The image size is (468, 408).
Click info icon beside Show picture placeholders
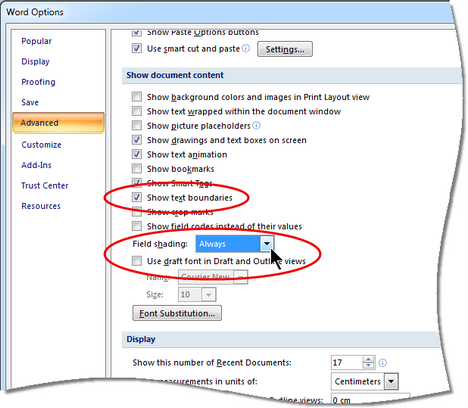point(256,125)
